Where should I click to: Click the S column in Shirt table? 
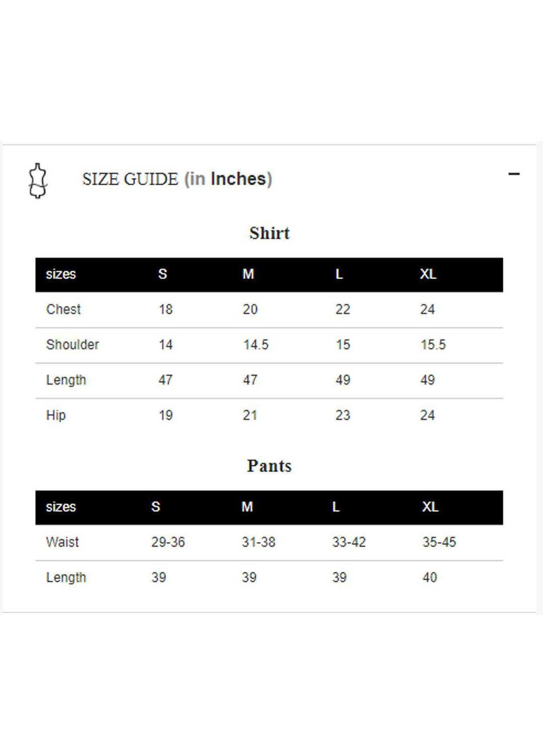(162, 274)
